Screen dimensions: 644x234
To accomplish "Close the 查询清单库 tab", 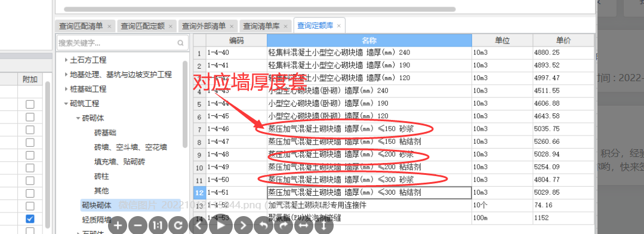I will click(x=286, y=26).
